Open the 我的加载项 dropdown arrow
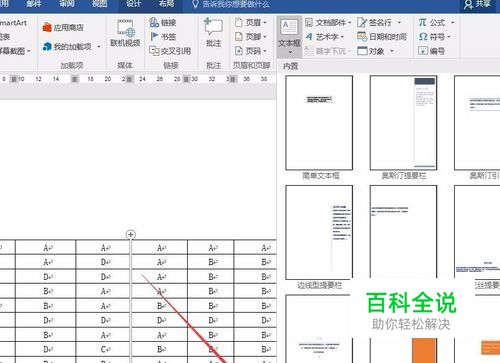 tap(99, 46)
